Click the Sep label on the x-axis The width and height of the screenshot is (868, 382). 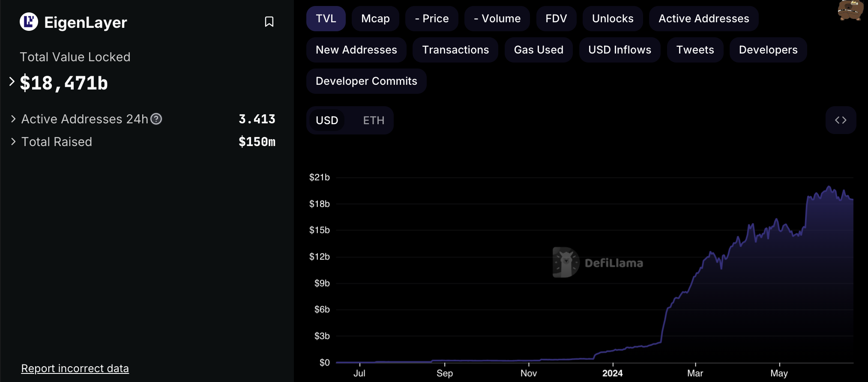[x=445, y=373]
